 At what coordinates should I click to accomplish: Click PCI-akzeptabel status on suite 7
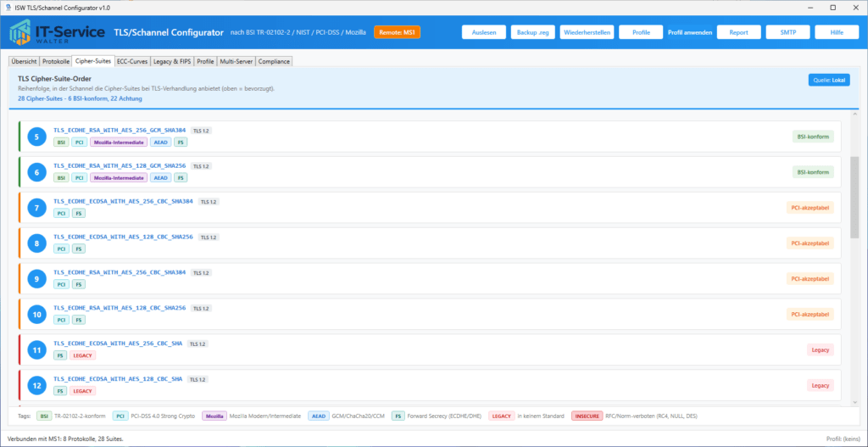pos(810,208)
